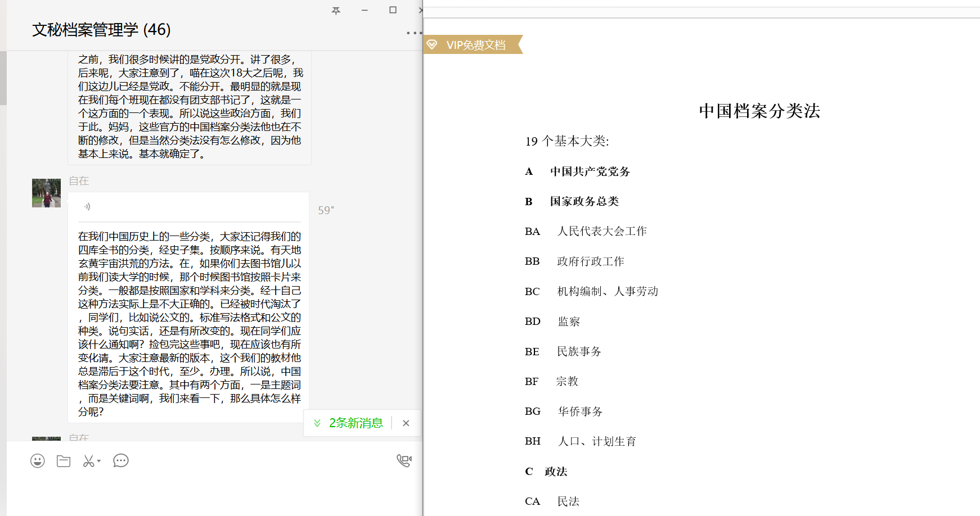
Task: Click 自在's avatar next to the voice message
Action: 46,193
